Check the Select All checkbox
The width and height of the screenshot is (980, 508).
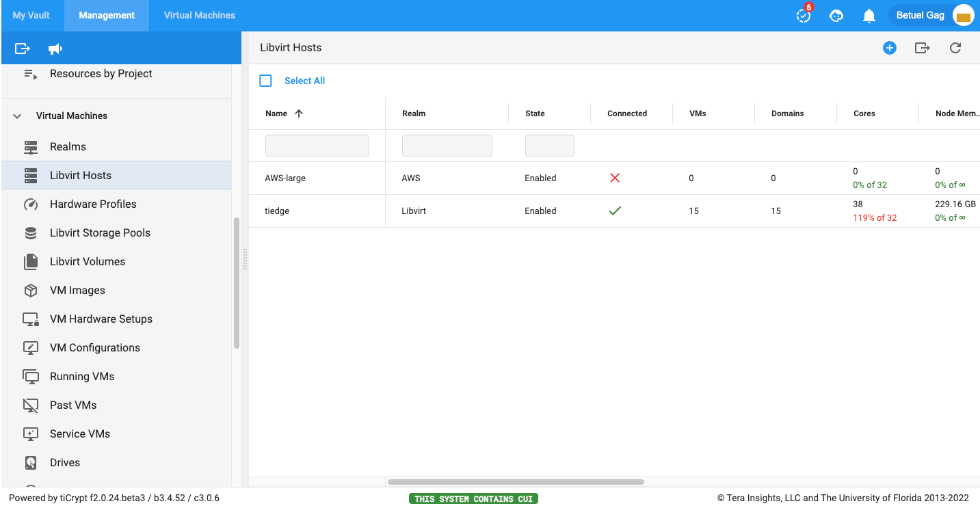pyautogui.click(x=265, y=81)
